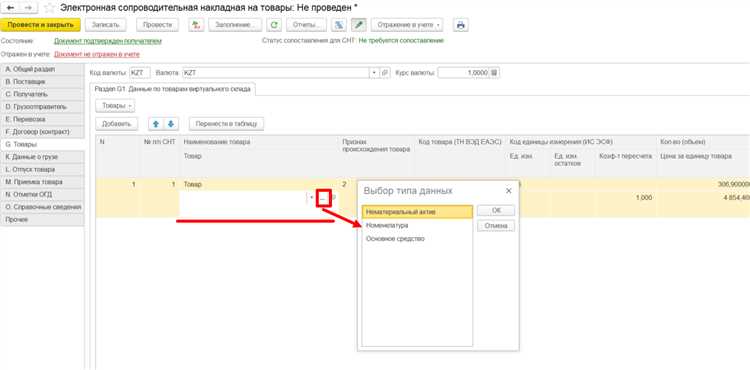The image size is (750, 370).
Task: Click the icon right of Отчеты button
Action: tap(339, 25)
